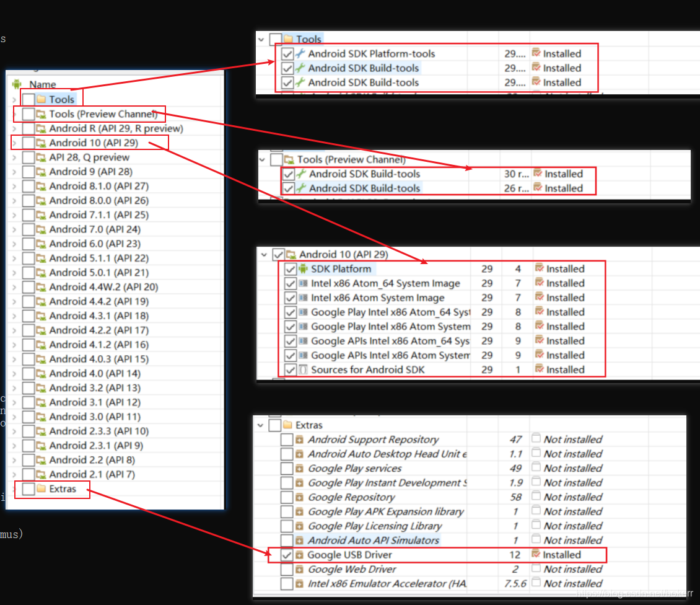The width and height of the screenshot is (700, 605).
Task: Click the Android 10 (API 29) package icon in left list
Action: click(41, 143)
